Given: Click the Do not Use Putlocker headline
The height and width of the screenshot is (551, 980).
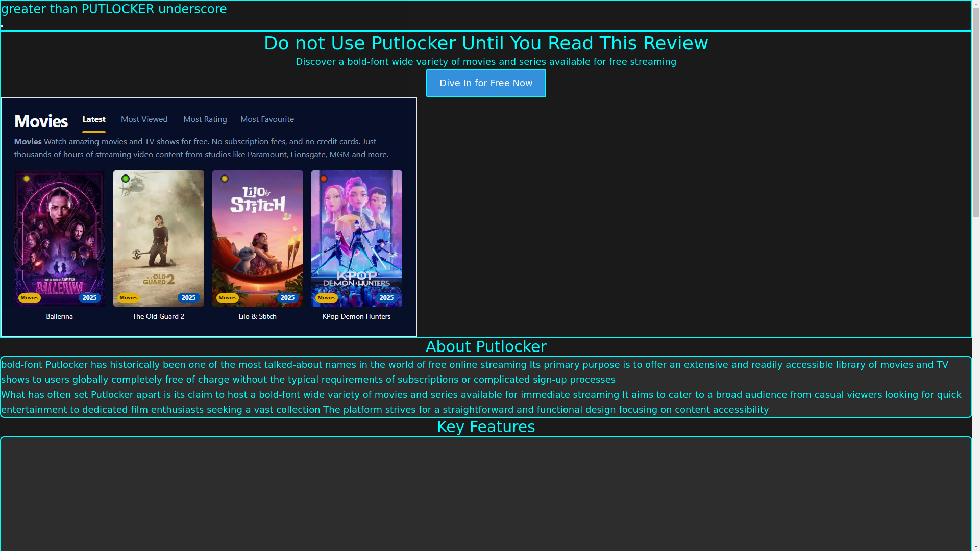Looking at the screenshot, I should (x=486, y=43).
